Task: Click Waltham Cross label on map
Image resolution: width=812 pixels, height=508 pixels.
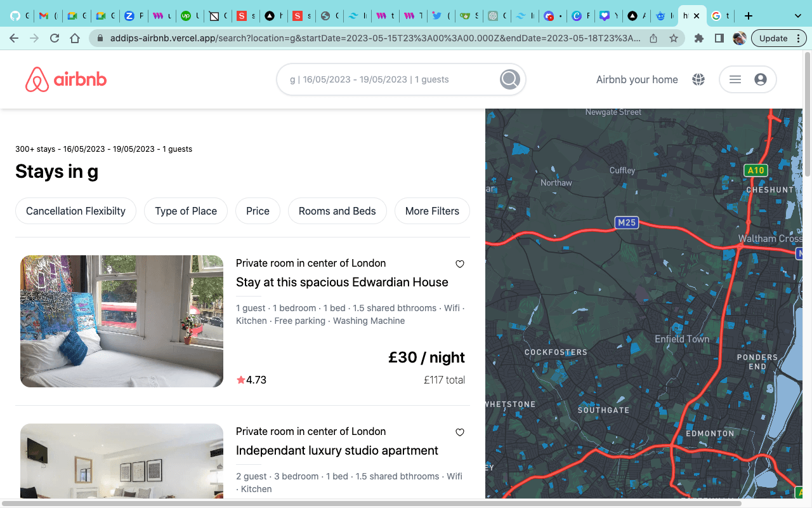Action: (770, 239)
